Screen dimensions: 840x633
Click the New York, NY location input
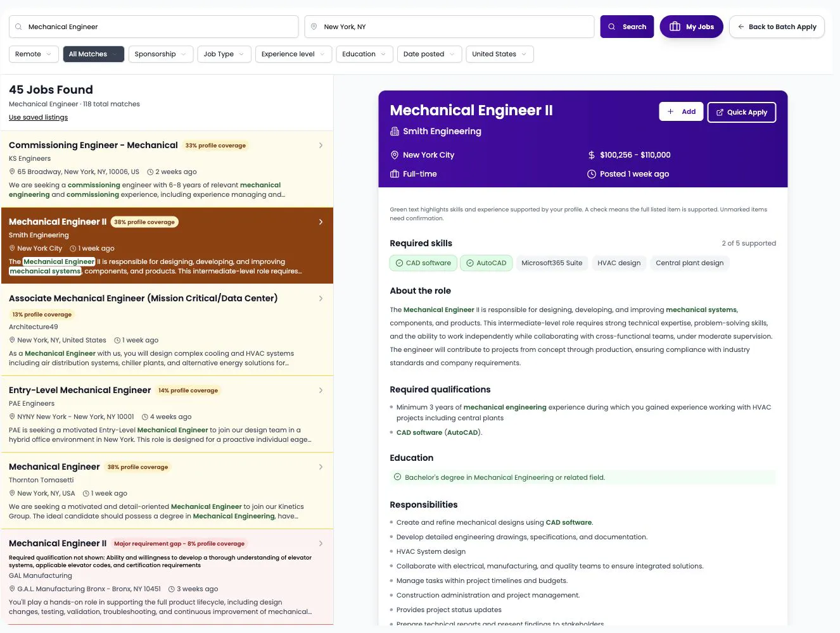pyautogui.click(x=450, y=27)
